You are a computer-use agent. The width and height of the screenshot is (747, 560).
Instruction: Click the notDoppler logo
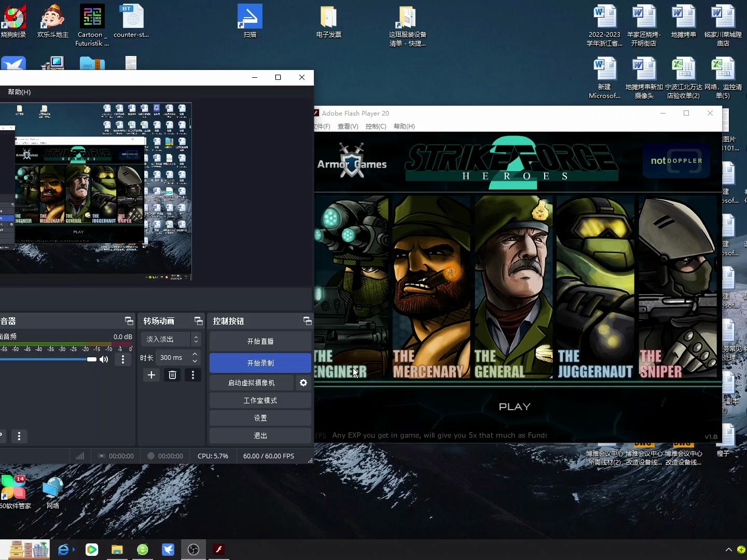pos(676,161)
